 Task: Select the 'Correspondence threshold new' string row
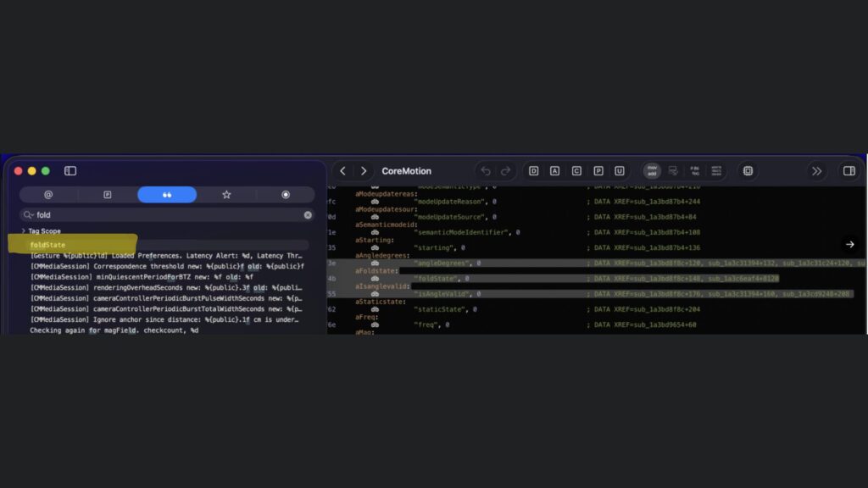[167, 266]
